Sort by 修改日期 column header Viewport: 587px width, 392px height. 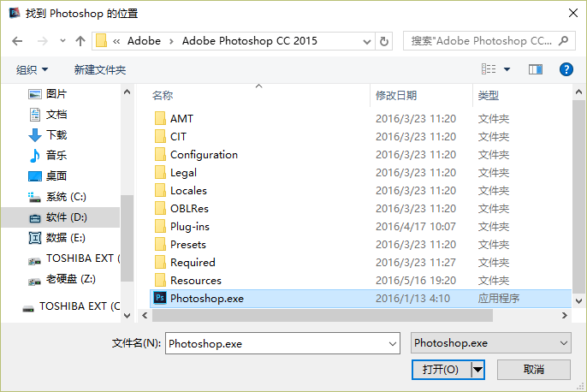pos(396,96)
